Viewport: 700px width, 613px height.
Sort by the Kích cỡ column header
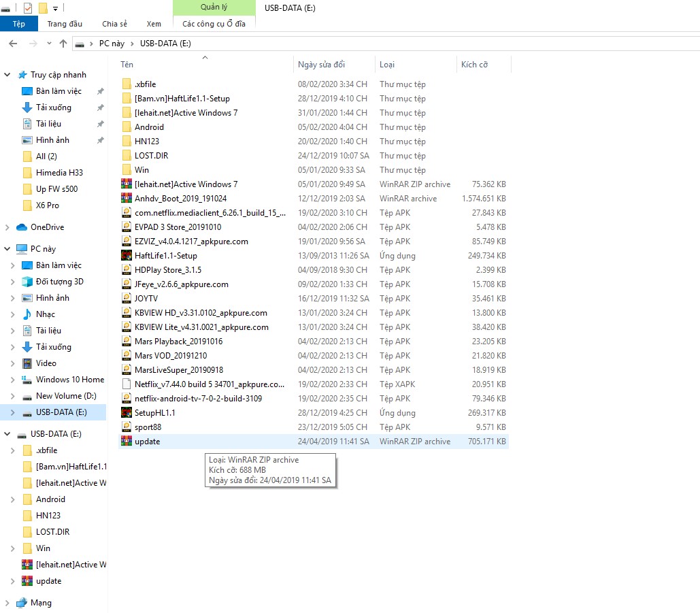click(475, 64)
